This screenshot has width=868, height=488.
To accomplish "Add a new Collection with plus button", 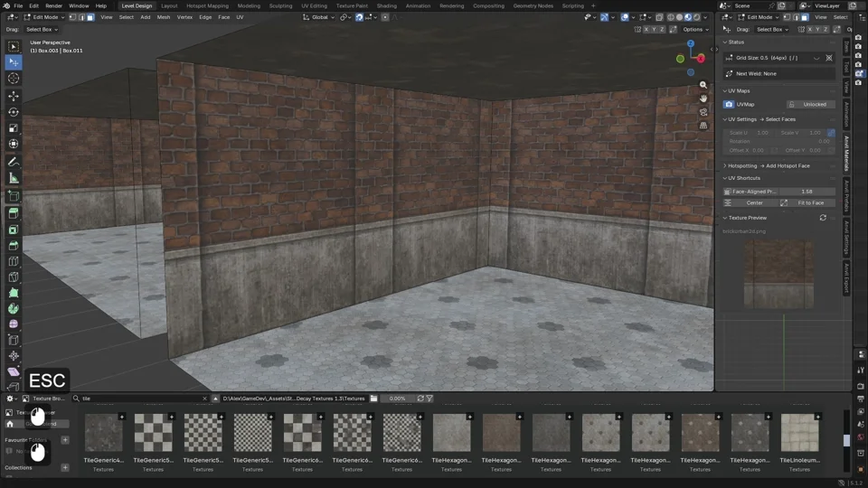I will point(65,467).
